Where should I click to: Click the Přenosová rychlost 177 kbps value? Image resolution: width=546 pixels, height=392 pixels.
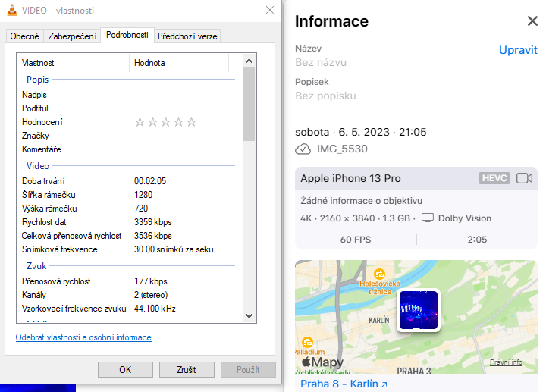[x=150, y=281]
